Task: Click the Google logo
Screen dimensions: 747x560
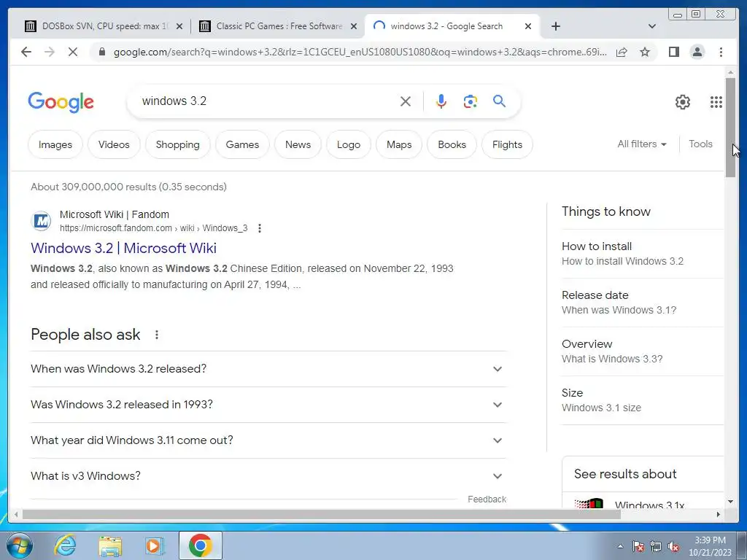Action: pos(61,102)
